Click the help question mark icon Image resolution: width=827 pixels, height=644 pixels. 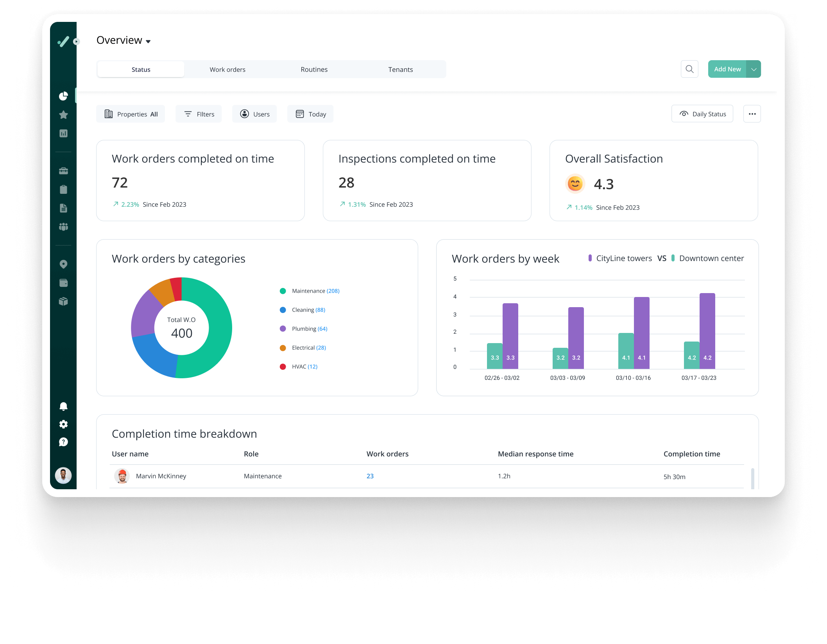coord(63,442)
